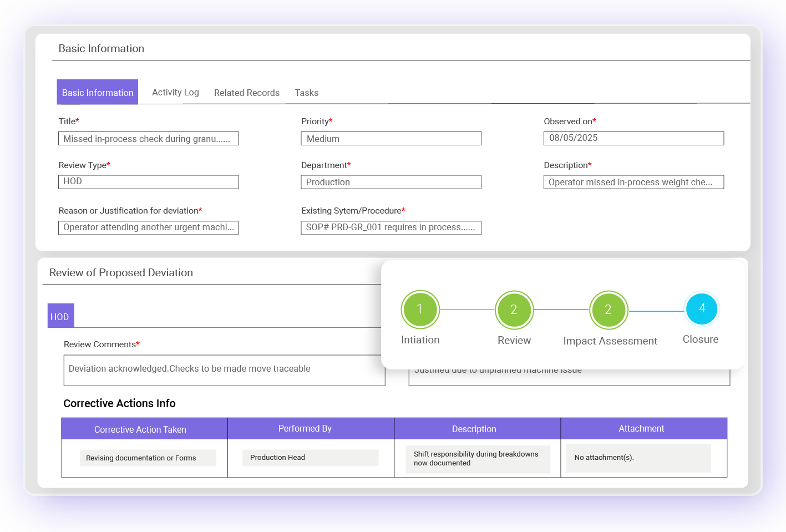Click the No attachment(s). cell
The width and height of the screenshot is (786, 532).
(638, 458)
